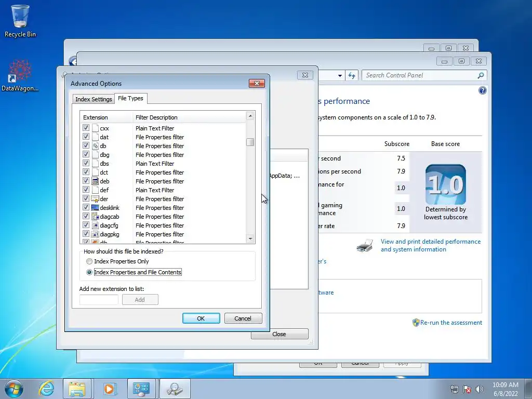This screenshot has width=532, height=399.
Task: Open the address bar dropdown arrow
Action: (x=340, y=76)
